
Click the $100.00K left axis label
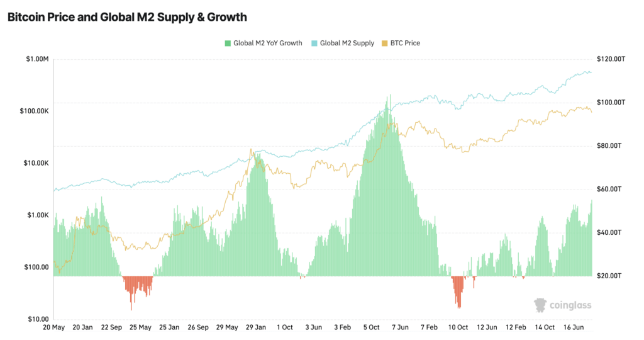[x=34, y=111]
